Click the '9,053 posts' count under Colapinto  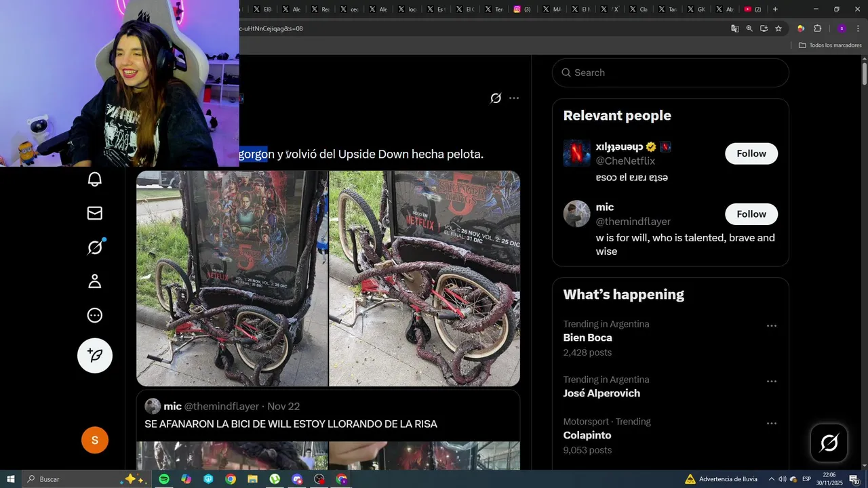pos(587,450)
